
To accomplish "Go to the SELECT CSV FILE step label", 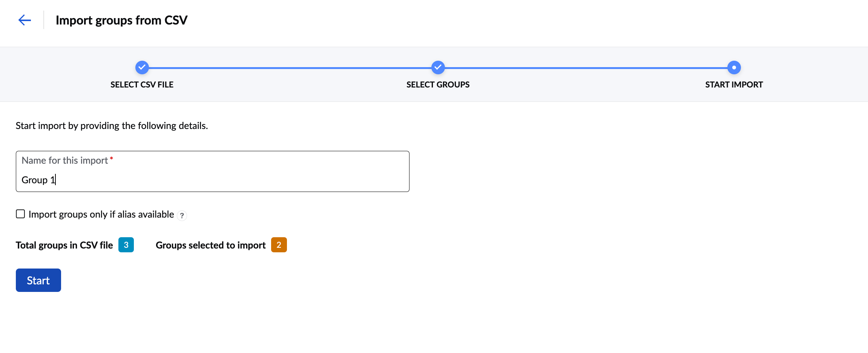I will coord(142,84).
